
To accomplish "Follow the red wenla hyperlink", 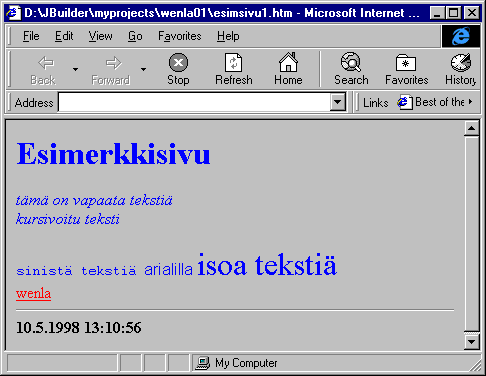I will pos(33,294).
